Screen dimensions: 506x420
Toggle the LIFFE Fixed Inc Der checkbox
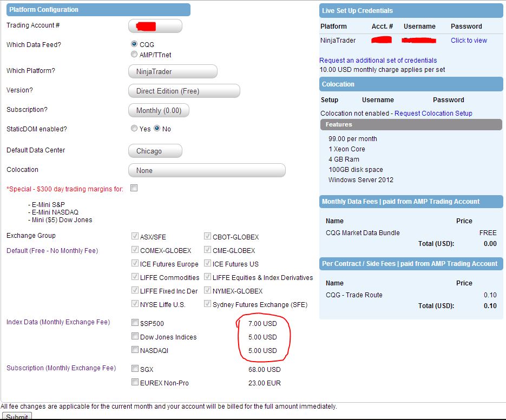135,290
